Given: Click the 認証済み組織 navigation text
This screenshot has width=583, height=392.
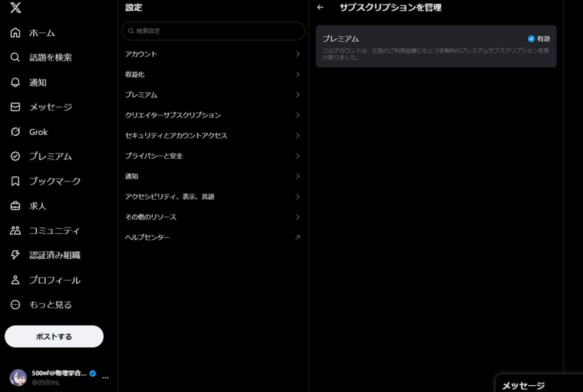Looking at the screenshot, I should pyautogui.click(x=55, y=255).
